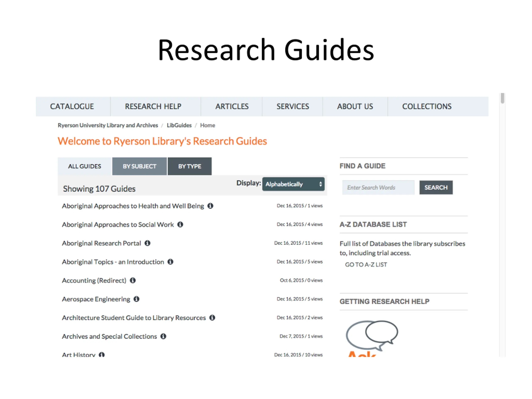Open info icon beside Archives and Special Collections
Image resolution: width=532 pixels, height=399 pixels.
163,336
